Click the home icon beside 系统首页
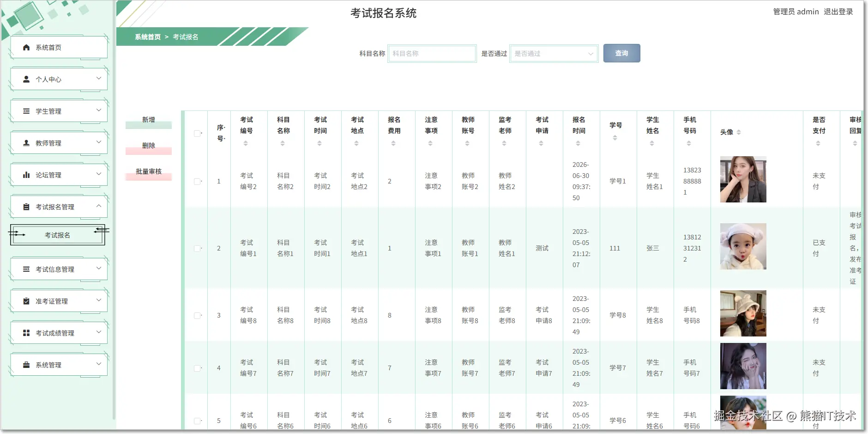 pyautogui.click(x=26, y=47)
